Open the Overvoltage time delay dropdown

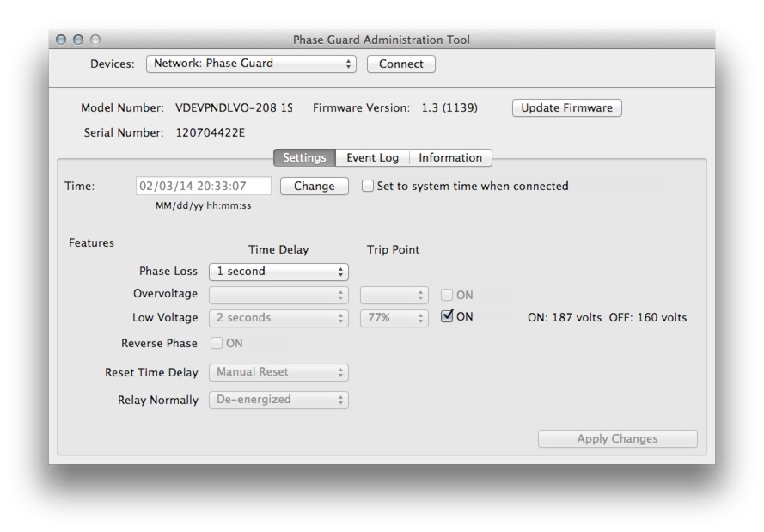coord(278,296)
